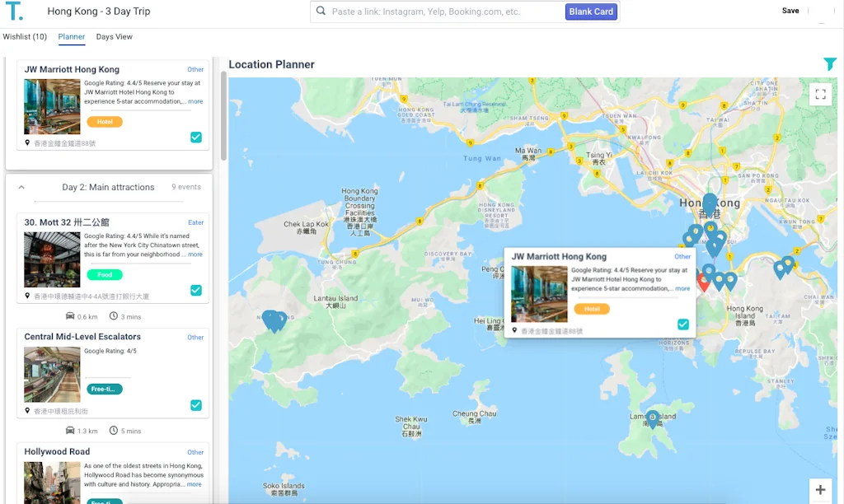Click the red selected map pin
This screenshot has width=844, height=504.
click(703, 282)
